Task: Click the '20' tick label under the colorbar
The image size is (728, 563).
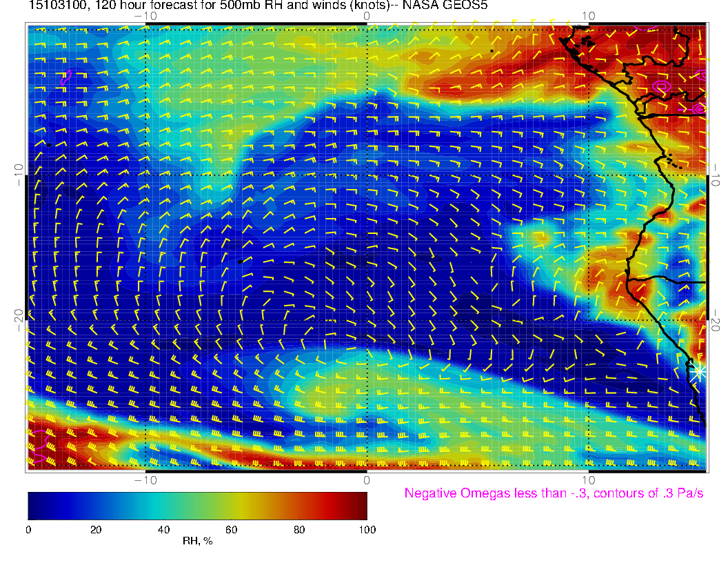Action: click(96, 529)
